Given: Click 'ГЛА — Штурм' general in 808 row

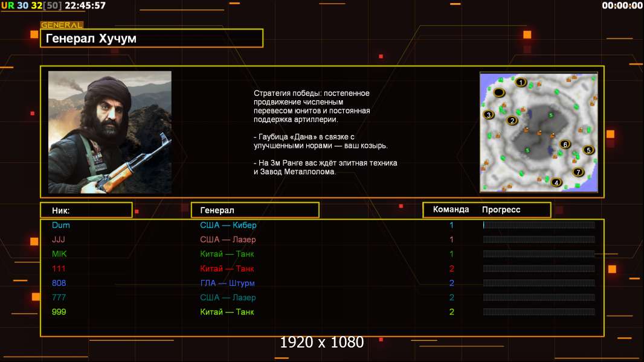Looking at the screenshot, I should coord(227,283).
